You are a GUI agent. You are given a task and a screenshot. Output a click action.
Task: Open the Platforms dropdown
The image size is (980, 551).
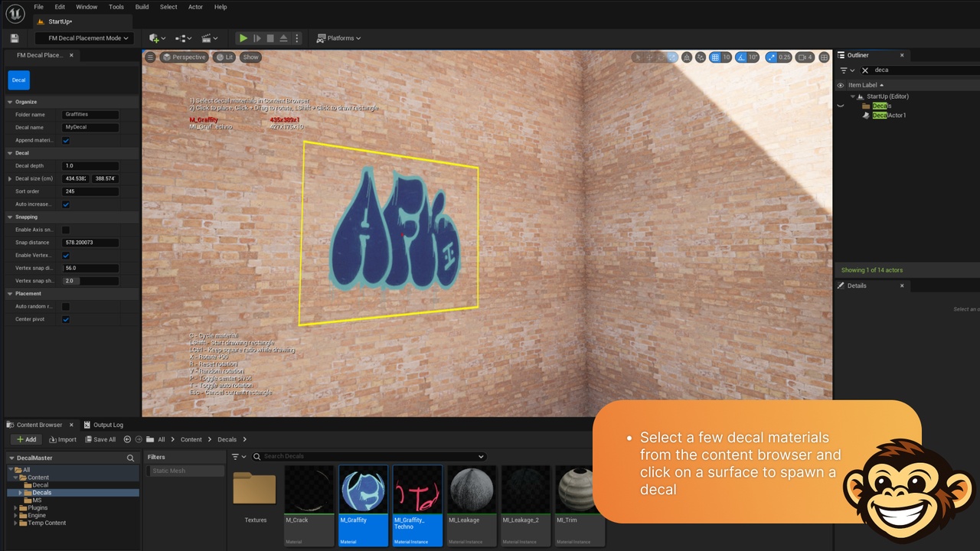(x=338, y=38)
